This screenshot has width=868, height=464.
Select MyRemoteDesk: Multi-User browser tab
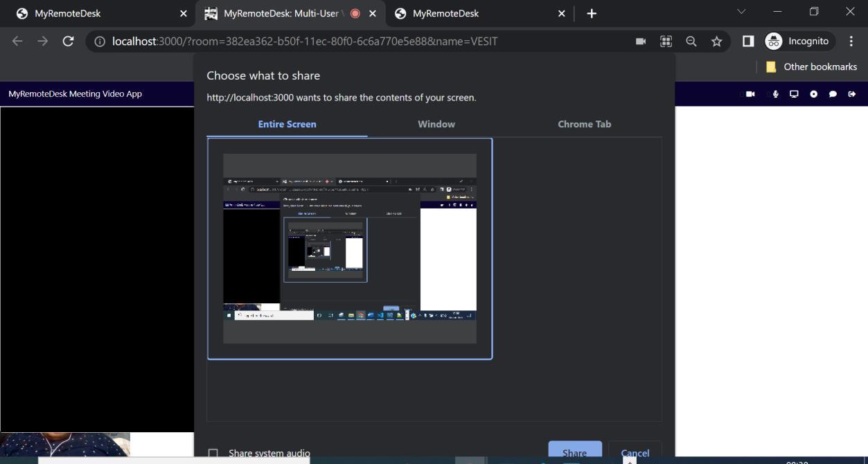coord(290,13)
